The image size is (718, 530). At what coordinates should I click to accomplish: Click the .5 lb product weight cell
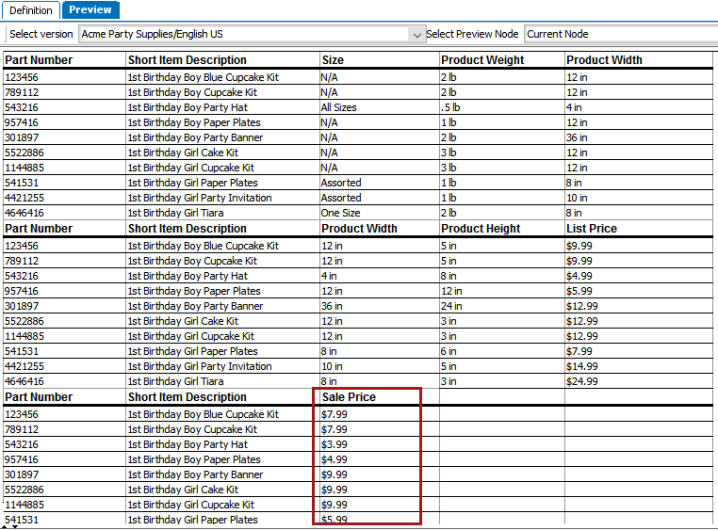coord(451,108)
